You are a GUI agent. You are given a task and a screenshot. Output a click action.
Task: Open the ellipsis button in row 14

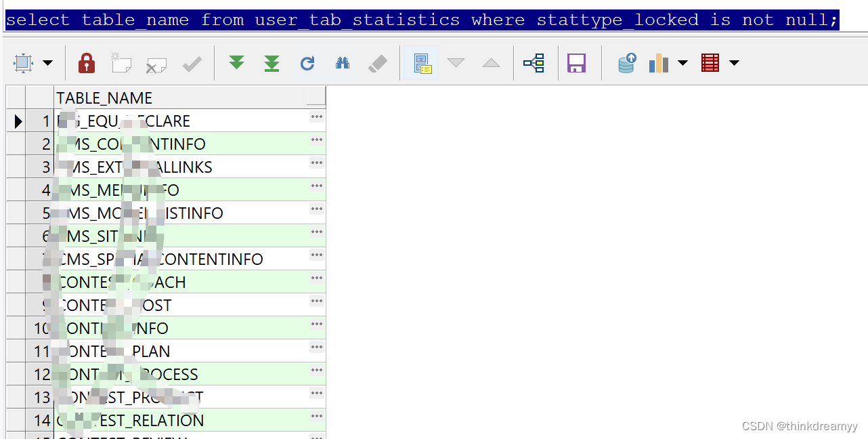(316, 417)
